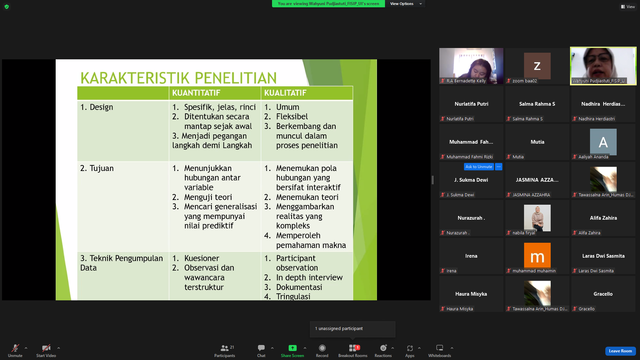Image resolution: width=640 pixels, height=360 pixels.
Task: Open the View Options dropdown
Action: click(x=406, y=4)
